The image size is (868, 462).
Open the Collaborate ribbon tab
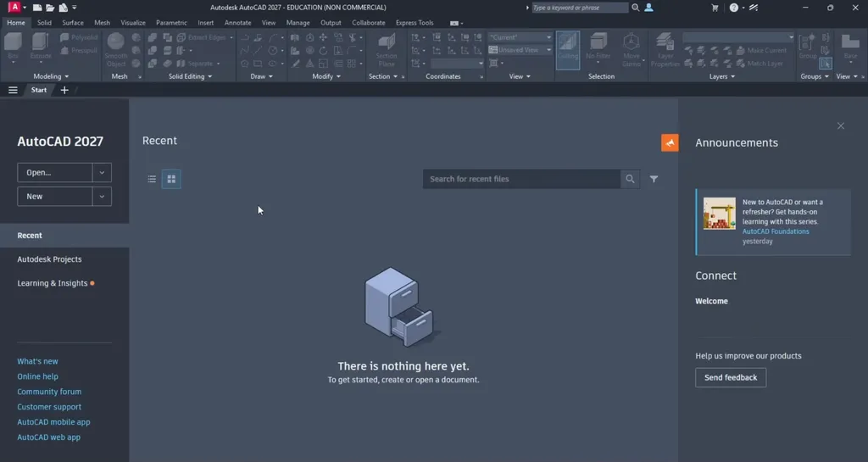point(369,23)
